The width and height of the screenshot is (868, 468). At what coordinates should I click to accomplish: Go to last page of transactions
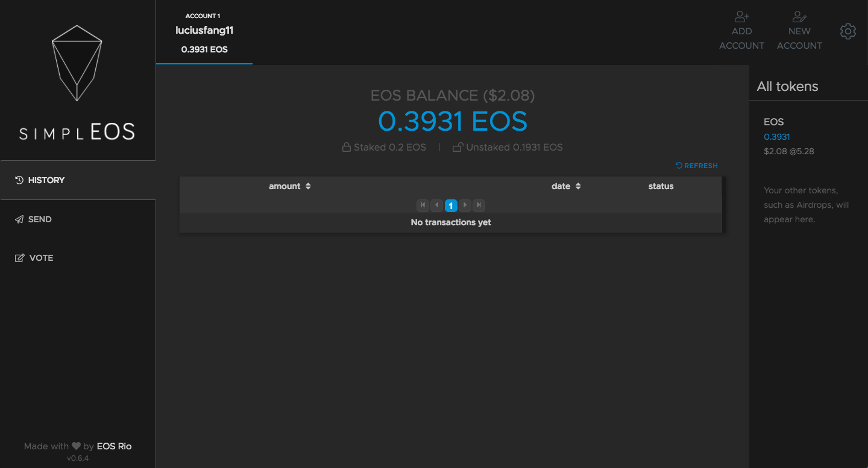(x=479, y=205)
